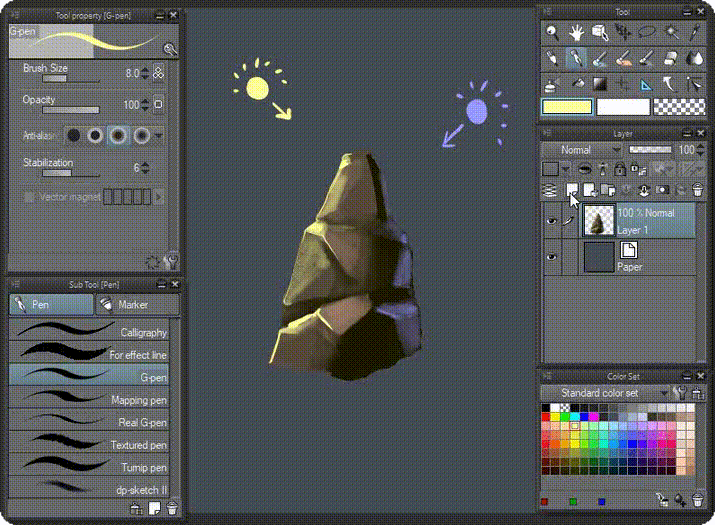The width and height of the screenshot is (715, 525).
Task: Select the Real G-pen sub tool
Action: pyautogui.click(x=89, y=420)
